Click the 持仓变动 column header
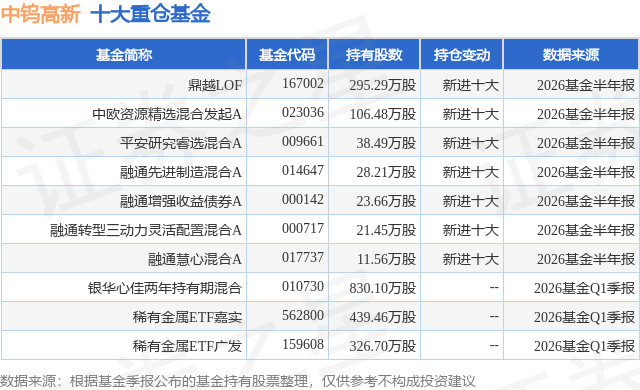The height and width of the screenshot is (390, 640). pyautogui.click(x=462, y=55)
